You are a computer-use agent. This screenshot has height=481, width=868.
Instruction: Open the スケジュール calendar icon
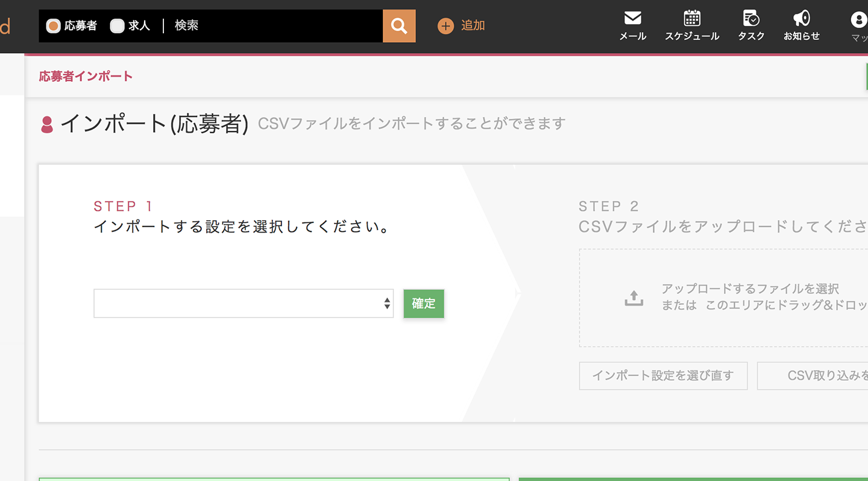click(692, 18)
